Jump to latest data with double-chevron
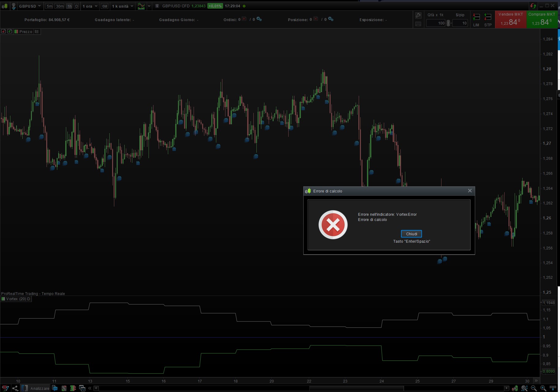 (x=536, y=381)
